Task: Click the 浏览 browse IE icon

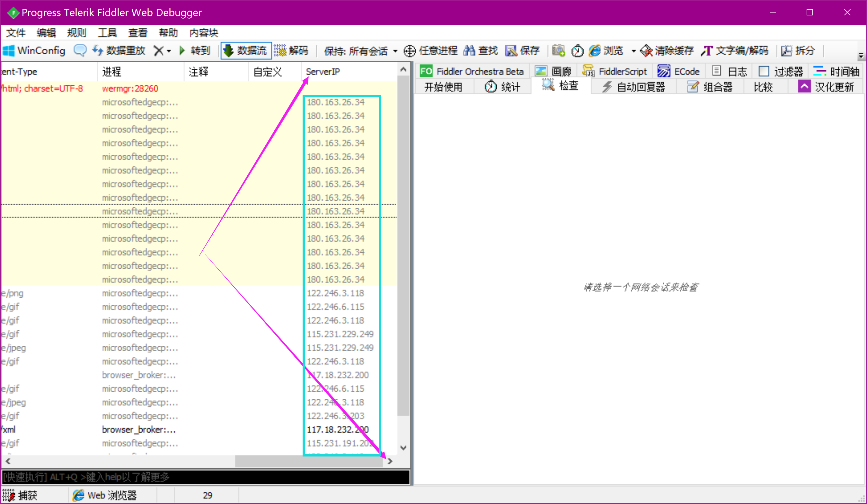Action: (595, 51)
